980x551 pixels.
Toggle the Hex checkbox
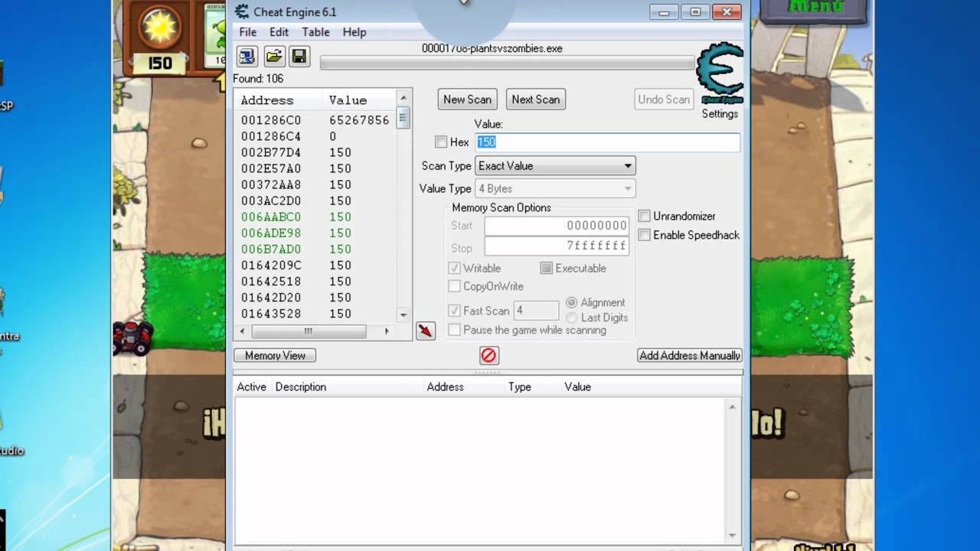441,142
